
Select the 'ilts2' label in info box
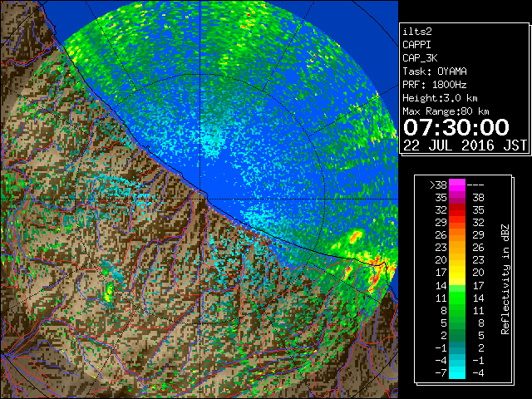point(417,32)
